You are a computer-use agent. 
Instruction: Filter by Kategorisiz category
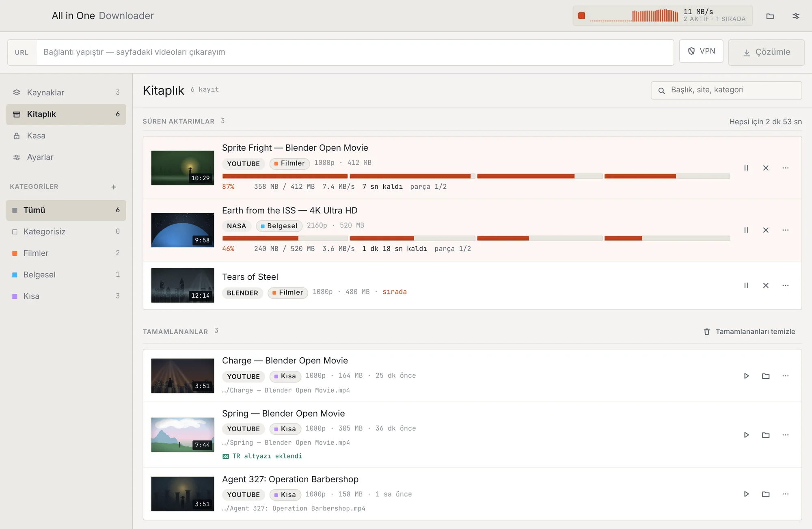point(66,231)
